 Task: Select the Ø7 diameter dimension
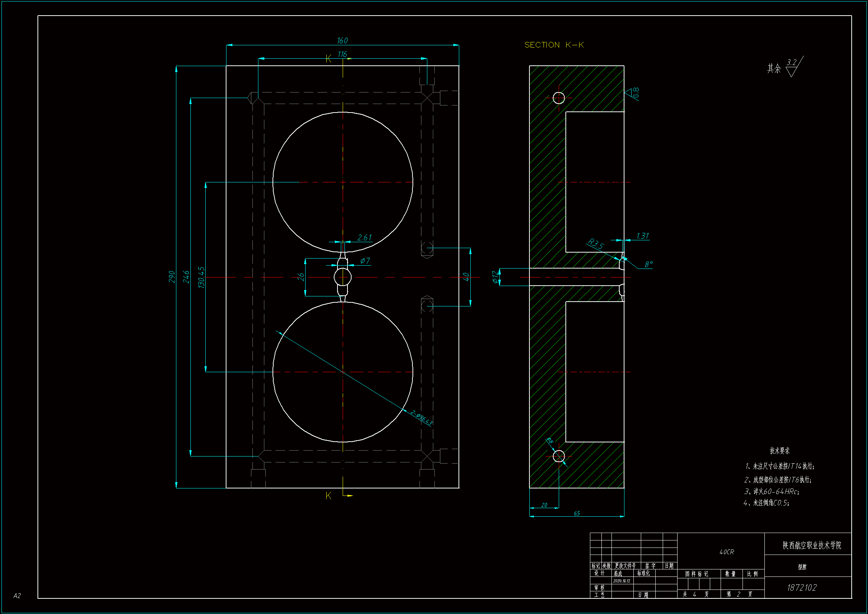click(365, 261)
